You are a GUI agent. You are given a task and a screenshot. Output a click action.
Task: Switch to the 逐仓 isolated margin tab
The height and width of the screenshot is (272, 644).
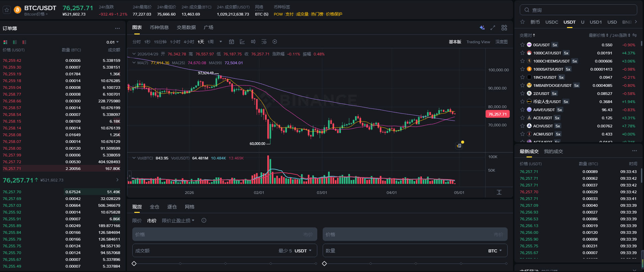coord(172,207)
